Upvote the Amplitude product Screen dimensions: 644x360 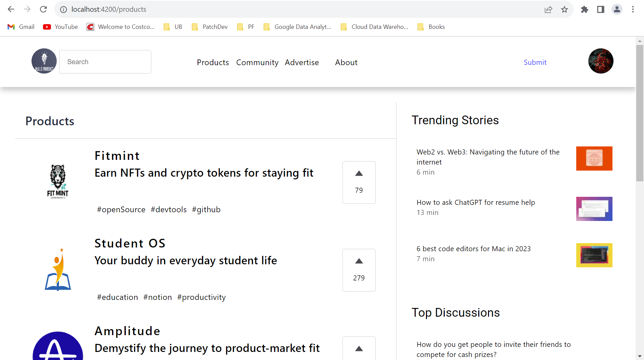(x=359, y=349)
